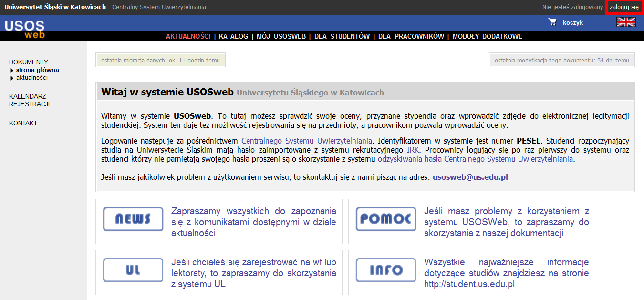
Task: Click the ostatnia modyfikacja dokumentu notice
Action: point(562,60)
